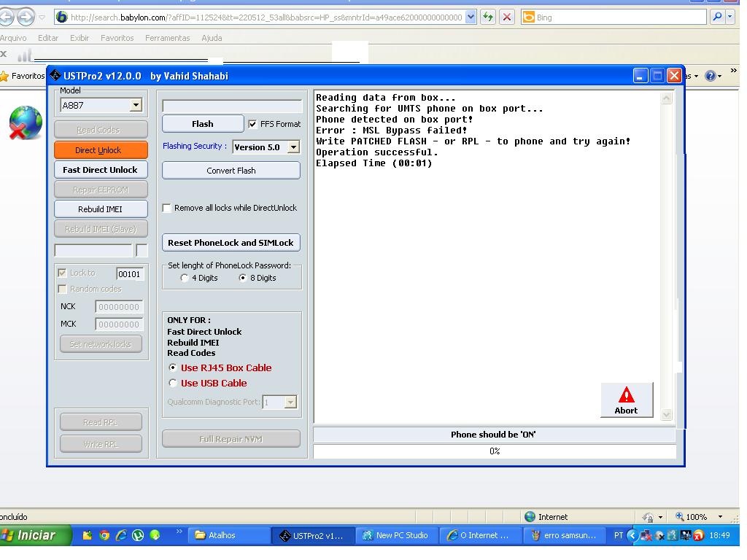Click the search magnifier icon next to Bing
This screenshot has width=747, height=560.
click(x=717, y=17)
